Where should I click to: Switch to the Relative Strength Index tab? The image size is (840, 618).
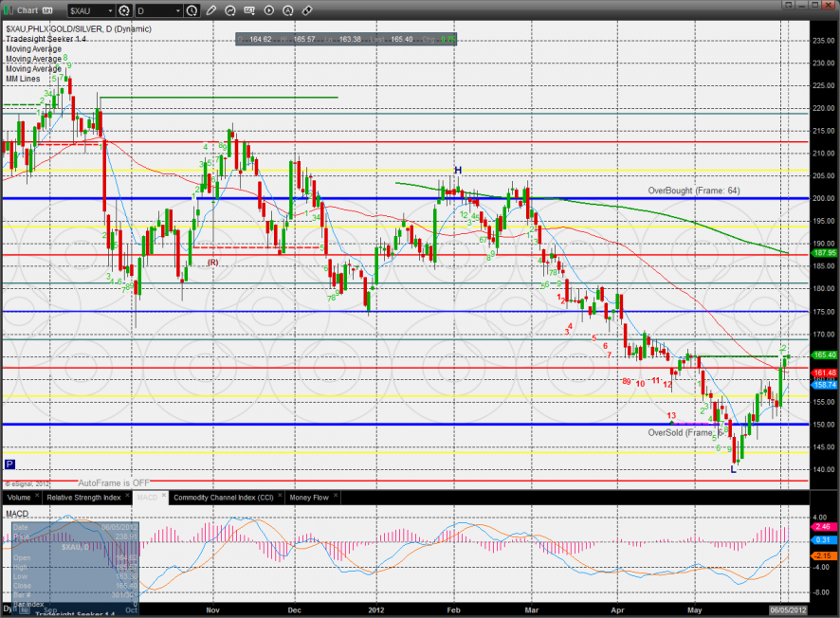84,497
